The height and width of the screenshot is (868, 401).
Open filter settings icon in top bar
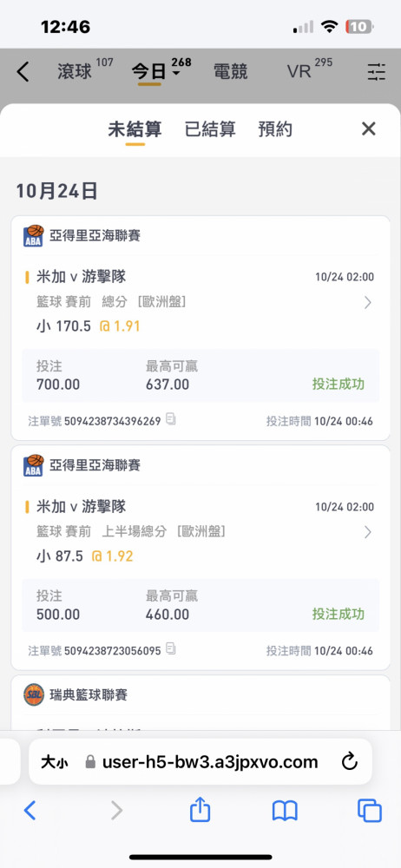(x=376, y=72)
